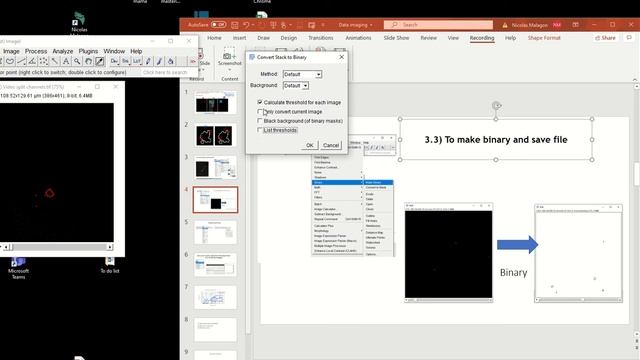Select the Angle tool in ImageJ

pyautogui.click(x=32, y=61)
